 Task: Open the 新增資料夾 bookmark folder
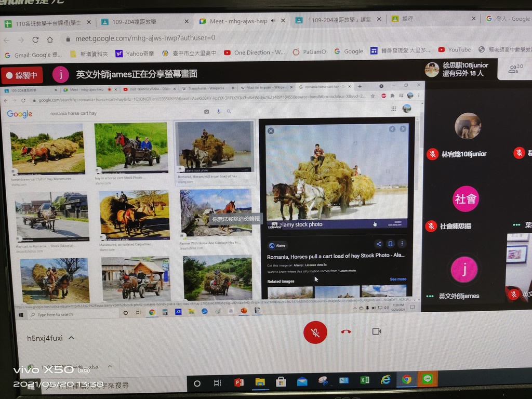[89, 54]
